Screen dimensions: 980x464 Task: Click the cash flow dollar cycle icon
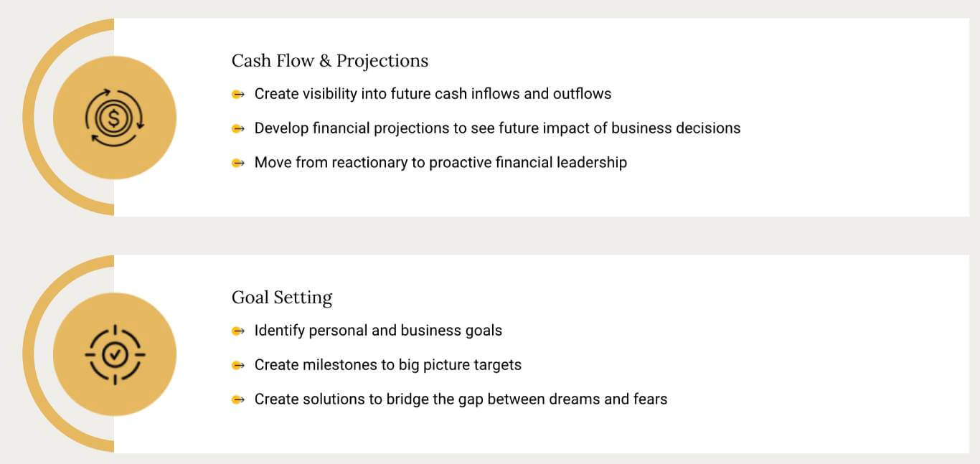(115, 118)
